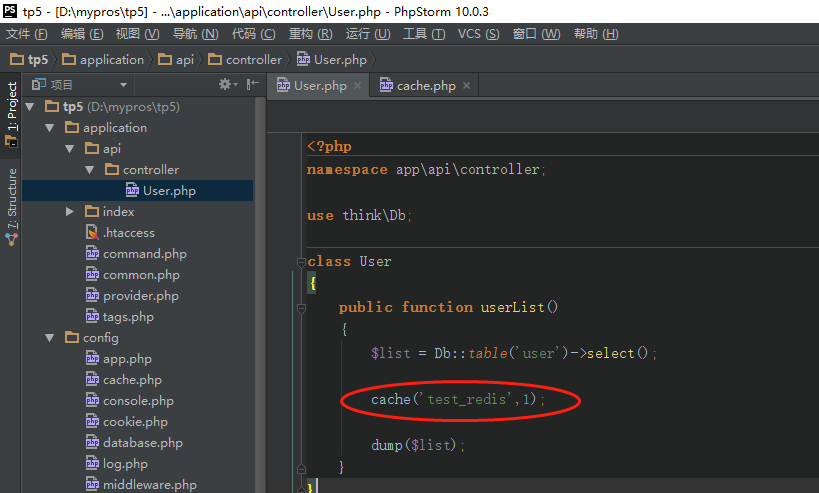Collapse the controller folder in the tree
Viewport: 819px width, 493px height.
(89, 170)
